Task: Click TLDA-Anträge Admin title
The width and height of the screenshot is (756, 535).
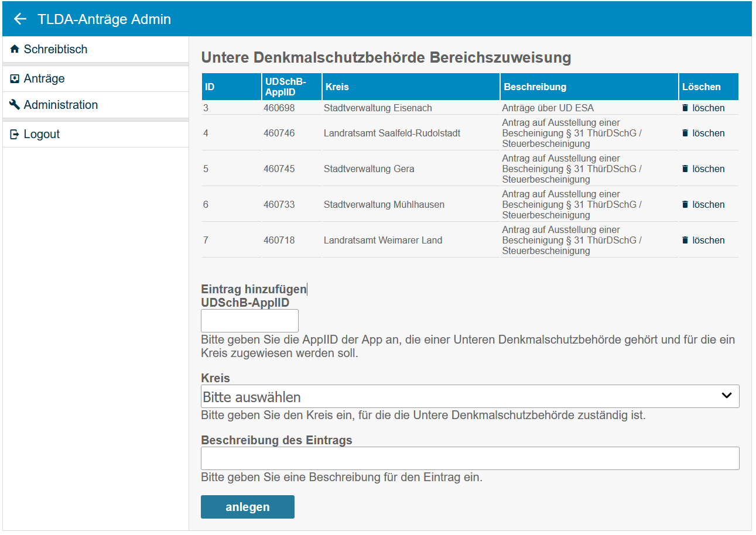Action: (x=104, y=19)
